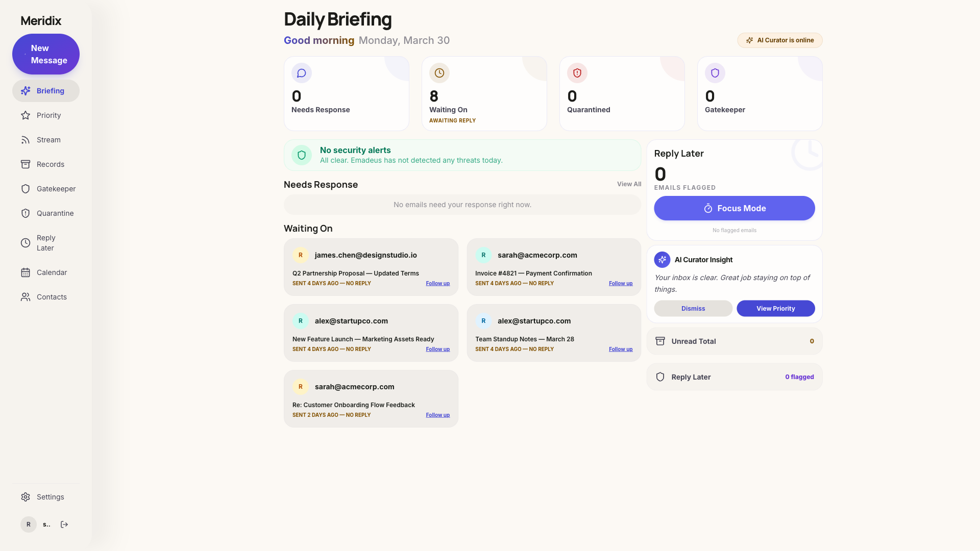Viewport: 980px width, 551px height.
Task: Click the user avatar at the sidebar bottom
Action: (x=29, y=524)
